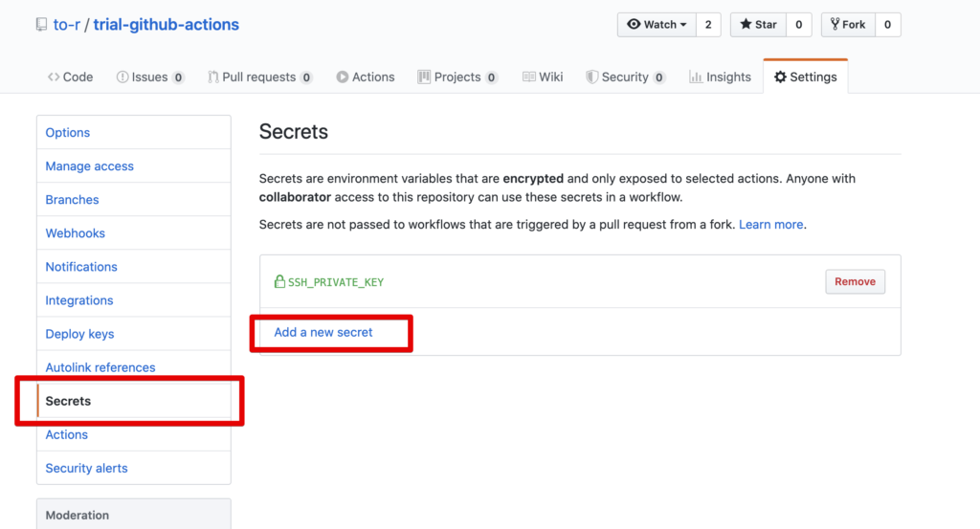The height and width of the screenshot is (529, 980).
Task: Switch to the Projects tab
Action: tap(458, 77)
